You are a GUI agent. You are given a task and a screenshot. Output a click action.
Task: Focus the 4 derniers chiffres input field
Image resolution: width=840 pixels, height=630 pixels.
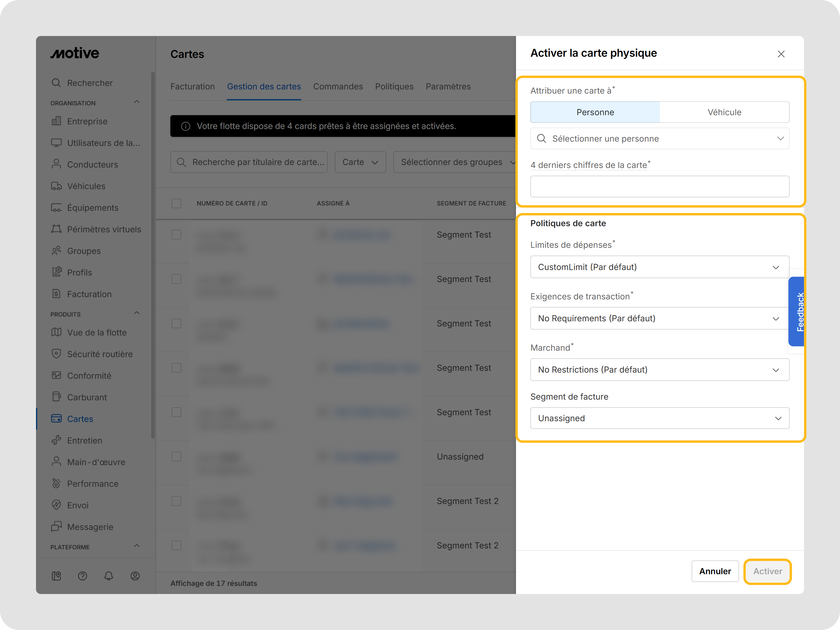(x=660, y=187)
